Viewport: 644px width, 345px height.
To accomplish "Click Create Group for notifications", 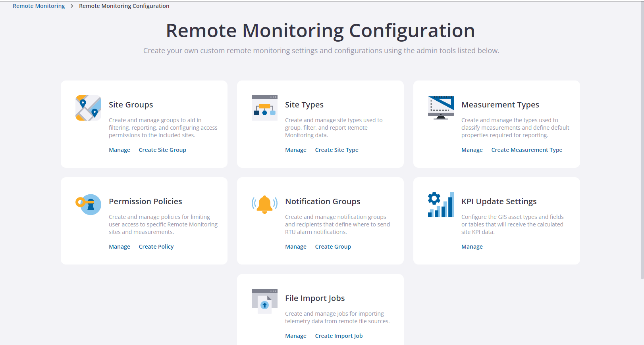I will point(333,247).
